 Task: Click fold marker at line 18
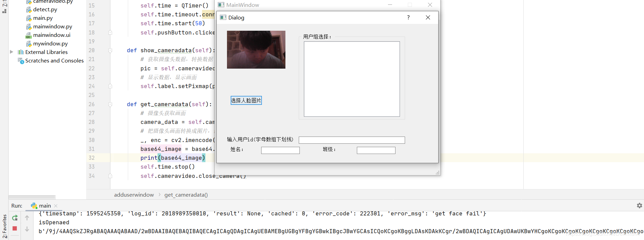tap(110, 32)
